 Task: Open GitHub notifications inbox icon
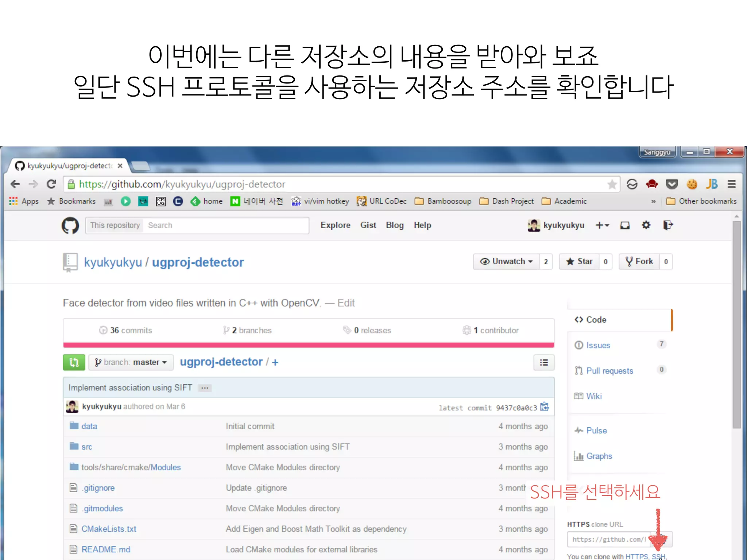(x=625, y=225)
